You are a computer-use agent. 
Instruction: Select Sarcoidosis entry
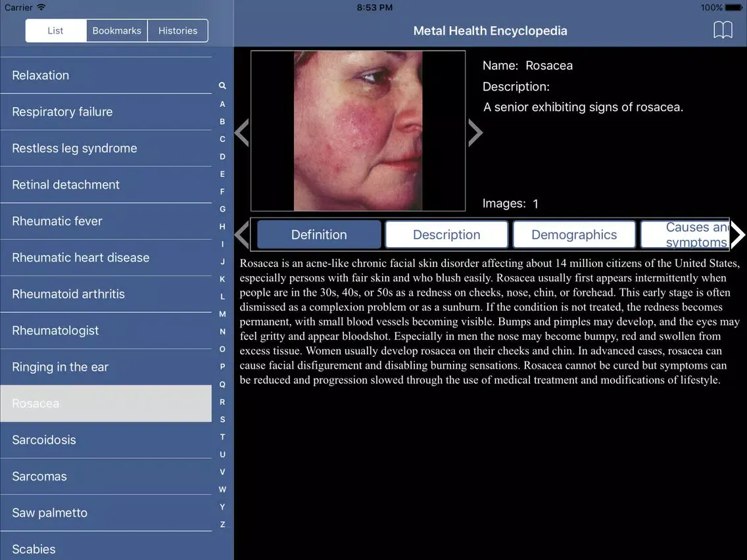[106, 440]
